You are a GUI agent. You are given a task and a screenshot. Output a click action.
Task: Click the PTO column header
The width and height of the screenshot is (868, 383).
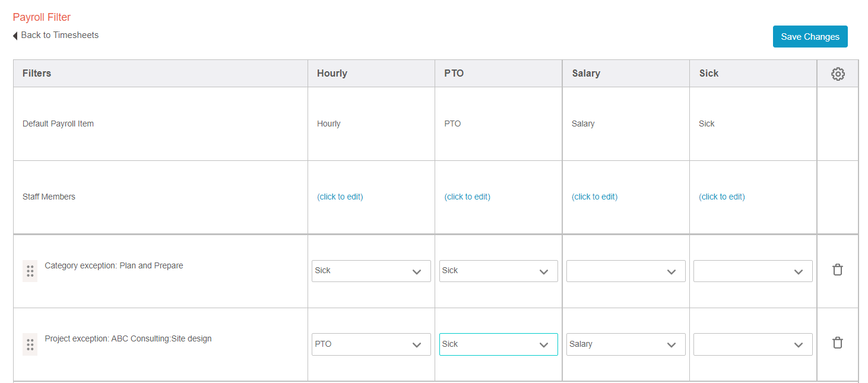click(454, 74)
